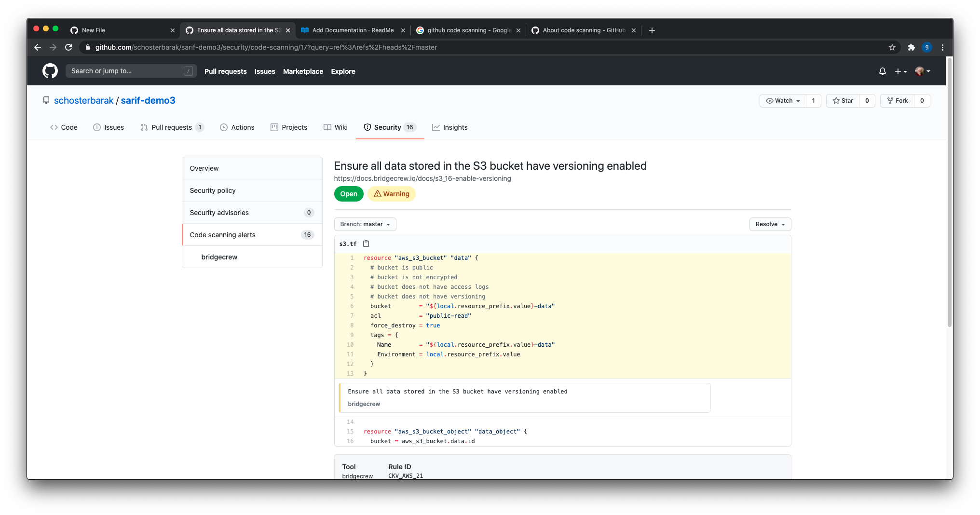
Task: Close the New File tab
Action: pyautogui.click(x=173, y=30)
